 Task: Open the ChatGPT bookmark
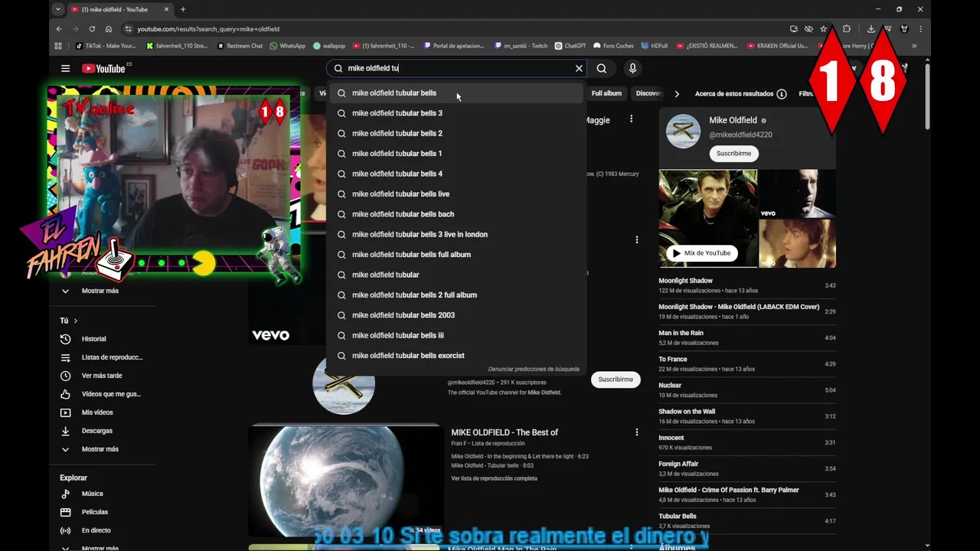point(570,46)
